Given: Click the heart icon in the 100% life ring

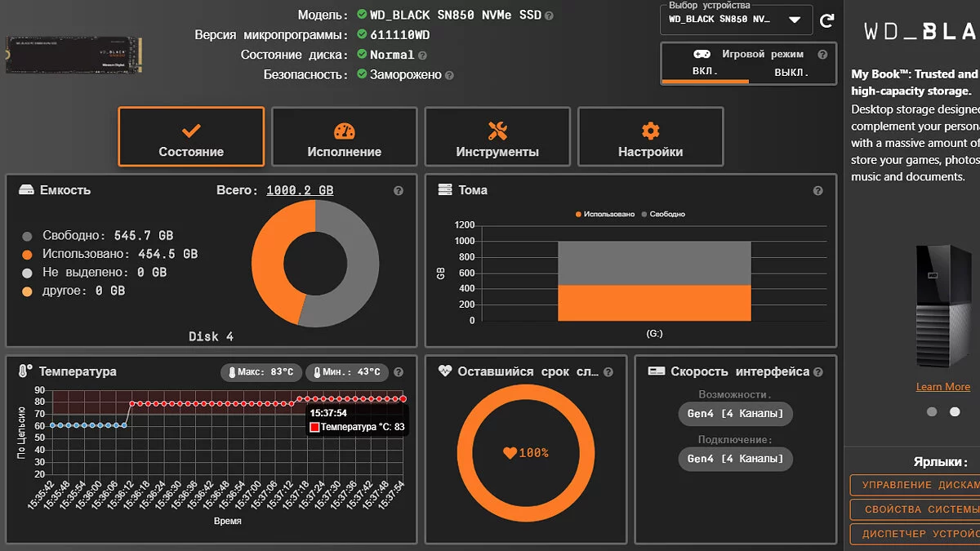Looking at the screenshot, I should pos(510,452).
